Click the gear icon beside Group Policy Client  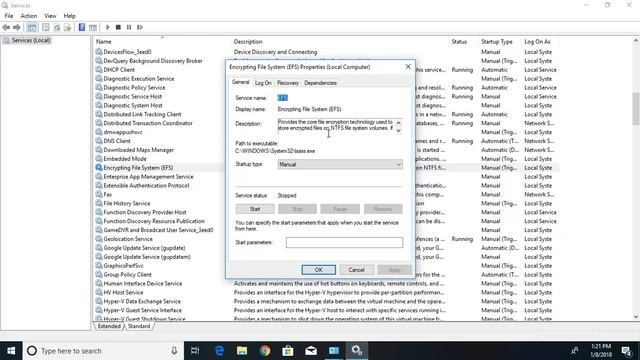[99, 274]
